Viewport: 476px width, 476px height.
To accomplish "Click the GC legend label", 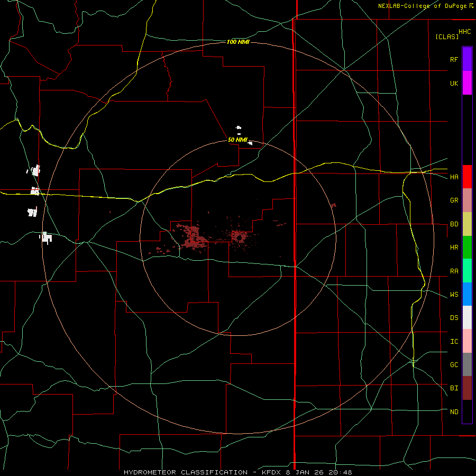I will pyautogui.click(x=454, y=365).
